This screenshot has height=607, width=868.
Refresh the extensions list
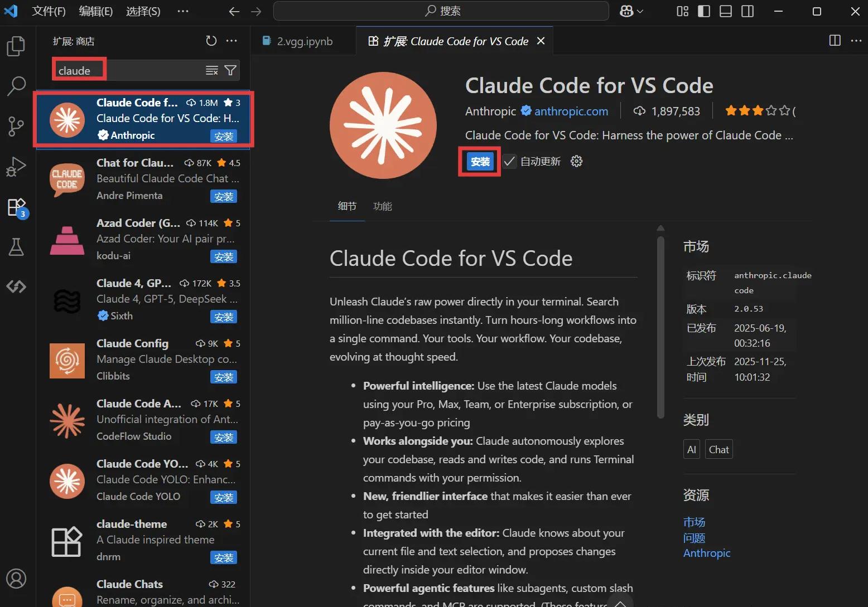point(211,41)
